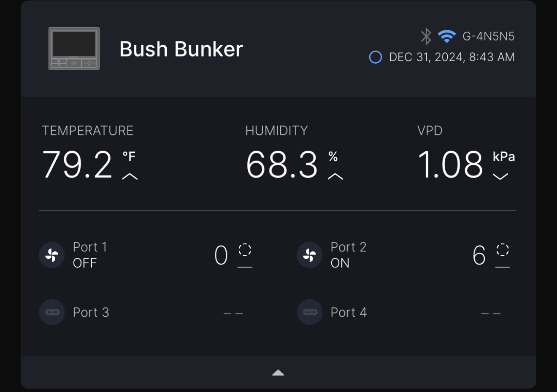Open the Bush Bunker device title
This screenshot has height=392, width=557.
click(181, 49)
